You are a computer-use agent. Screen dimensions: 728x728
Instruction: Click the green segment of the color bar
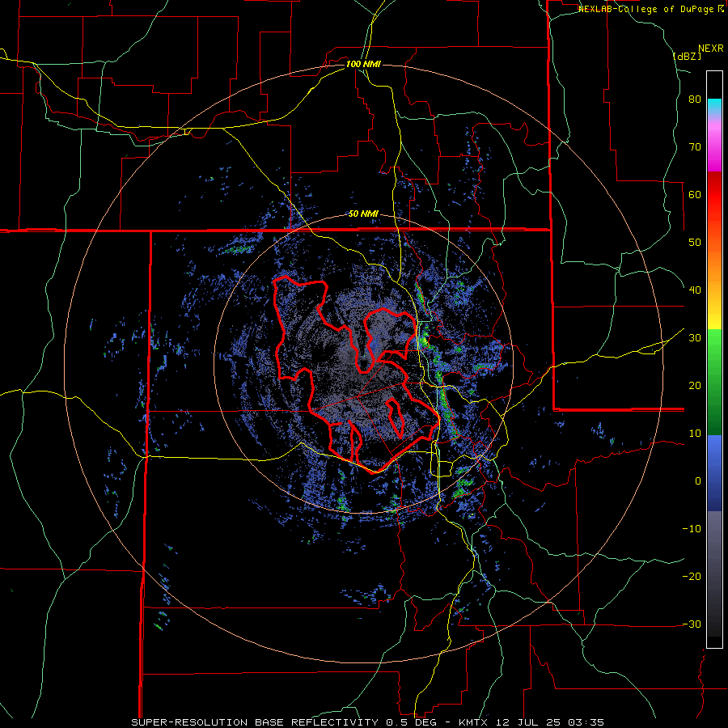[714, 383]
